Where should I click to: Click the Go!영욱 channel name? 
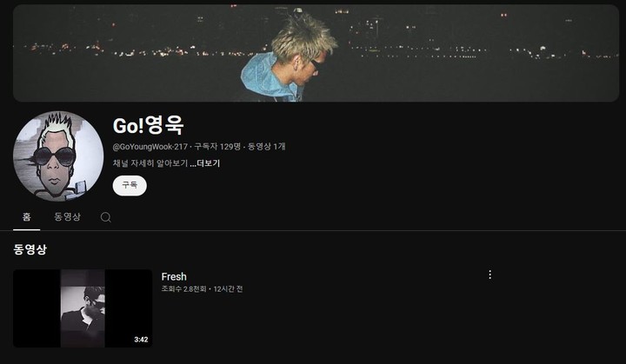149,125
